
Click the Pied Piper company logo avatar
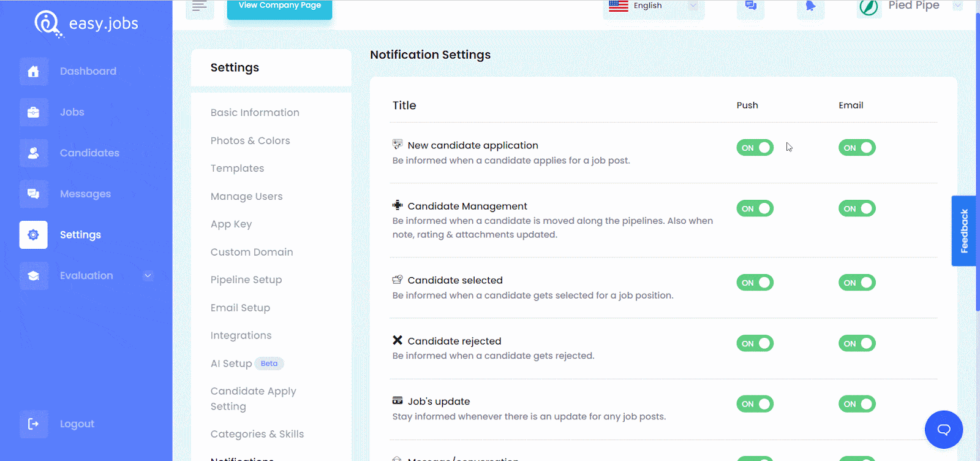869,7
